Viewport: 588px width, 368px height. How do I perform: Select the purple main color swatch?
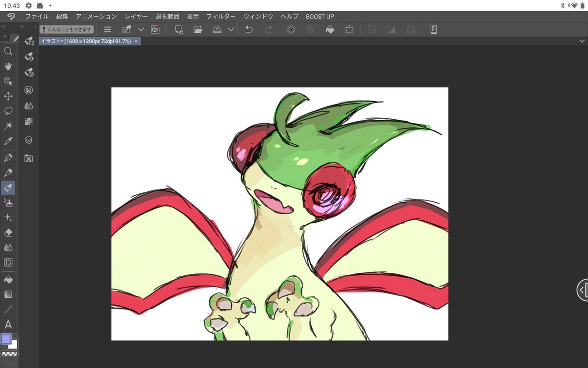pyautogui.click(x=6, y=339)
